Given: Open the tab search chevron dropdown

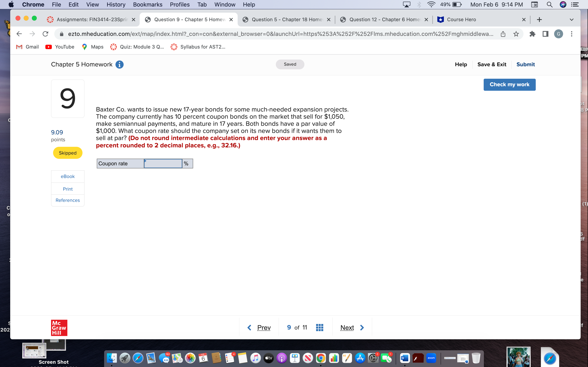Looking at the screenshot, I should (x=571, y=19).
